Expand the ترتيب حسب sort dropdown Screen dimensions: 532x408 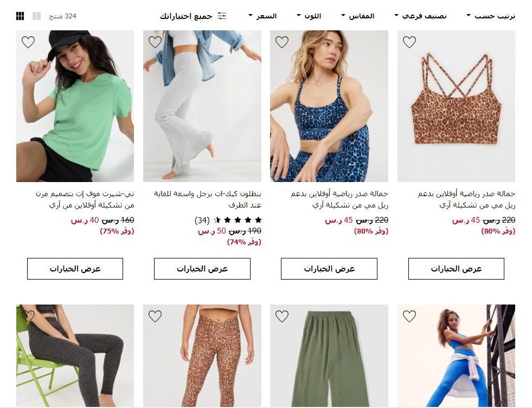tap(491, 16)
